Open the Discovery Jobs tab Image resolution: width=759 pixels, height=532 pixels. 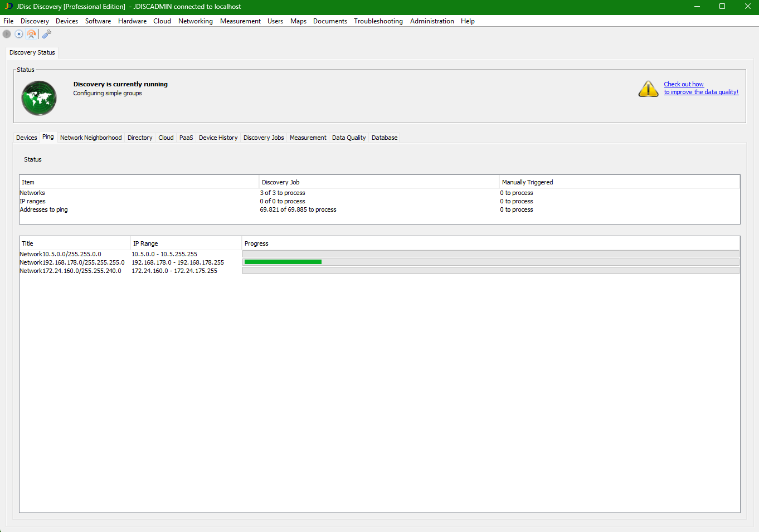(263, 138)
